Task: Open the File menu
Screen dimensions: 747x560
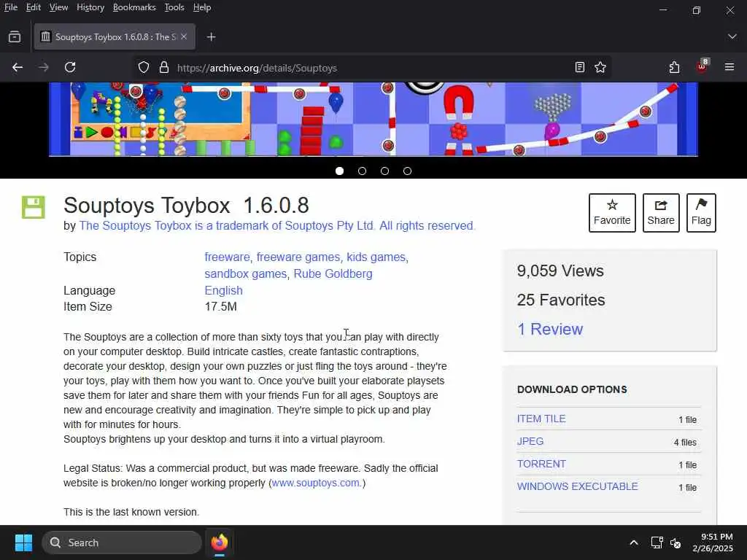Action: [x=10, y=7]
